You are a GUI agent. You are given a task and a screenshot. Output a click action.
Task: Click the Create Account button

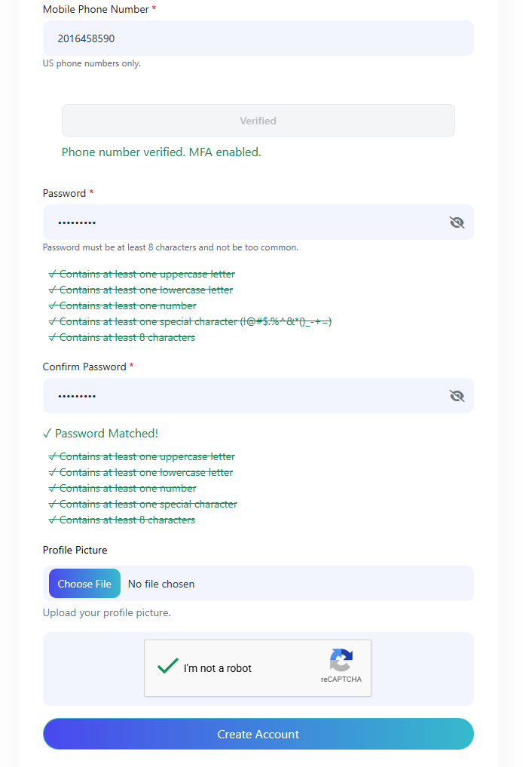(x=258, y=734)
